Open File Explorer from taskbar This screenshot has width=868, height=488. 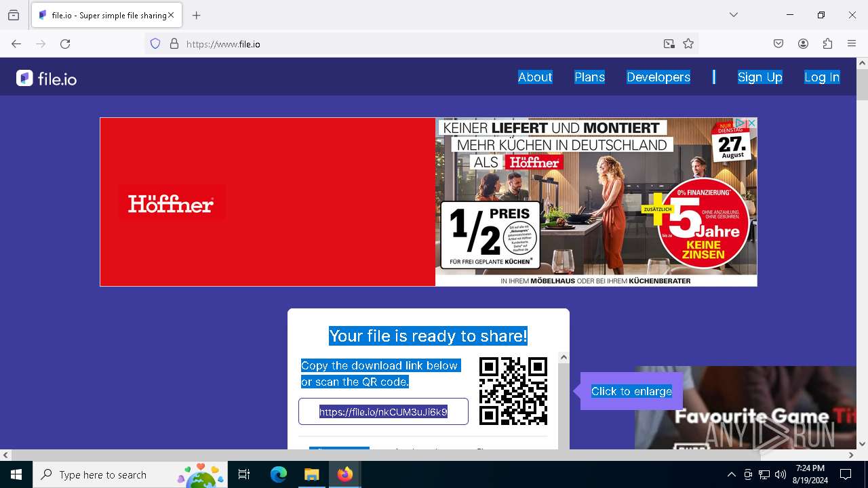pyautogui.click(x=311, y=474)
